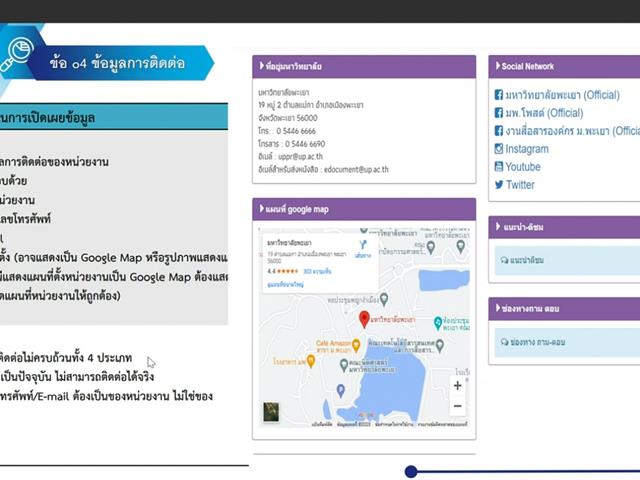Viewport: 640px width, 480px height.
Task: Click phone number 0 5446 6666
Action: click(296, 131)
